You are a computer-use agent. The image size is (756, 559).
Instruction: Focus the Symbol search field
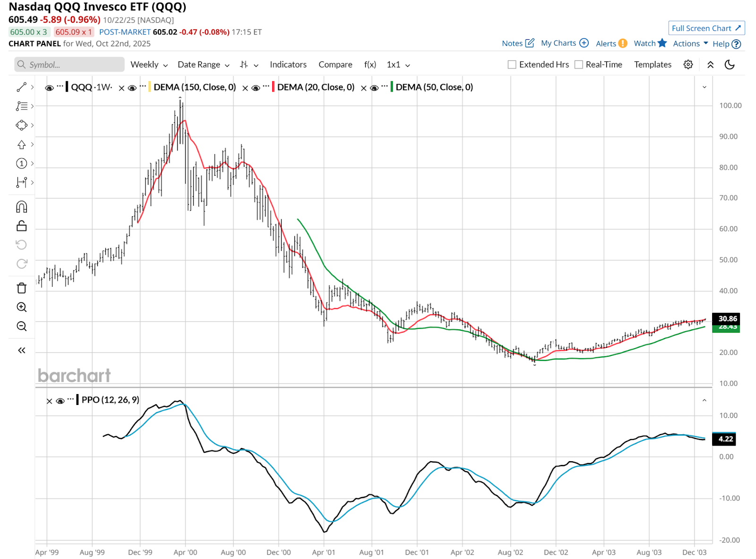pos(69,65)
